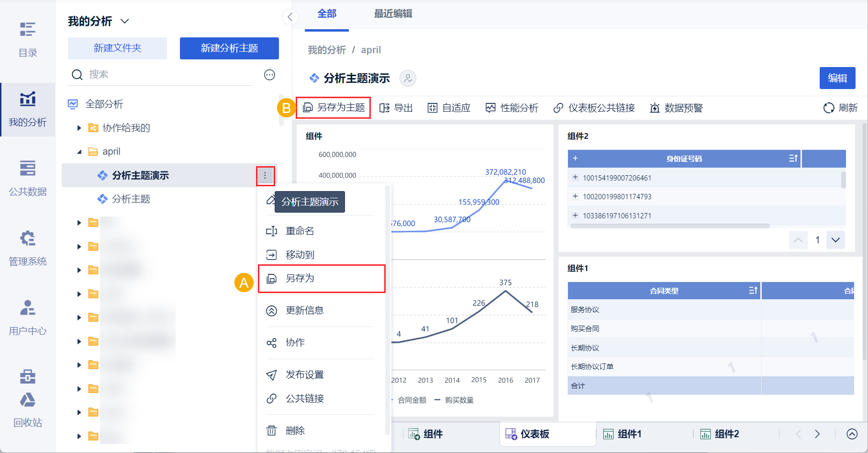This screenshot has width=868, height=453.
Task: Click the search magnifier icon
Action: coord(77,75)
